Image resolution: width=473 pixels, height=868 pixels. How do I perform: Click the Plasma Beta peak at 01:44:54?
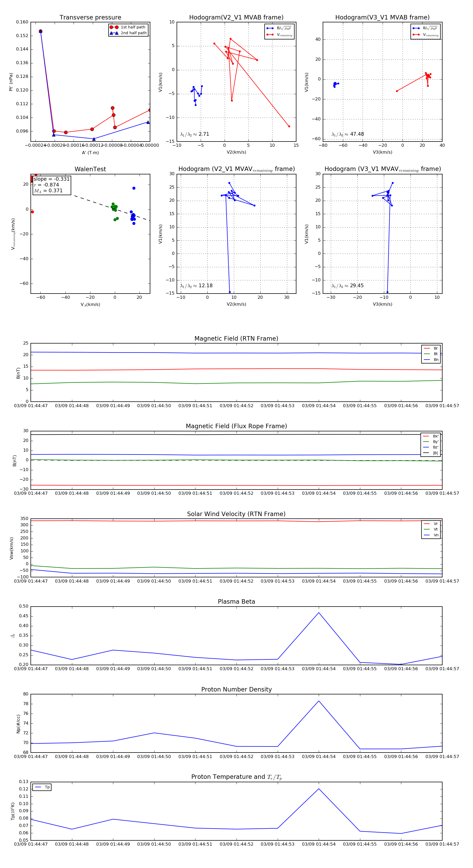point(319,613)
